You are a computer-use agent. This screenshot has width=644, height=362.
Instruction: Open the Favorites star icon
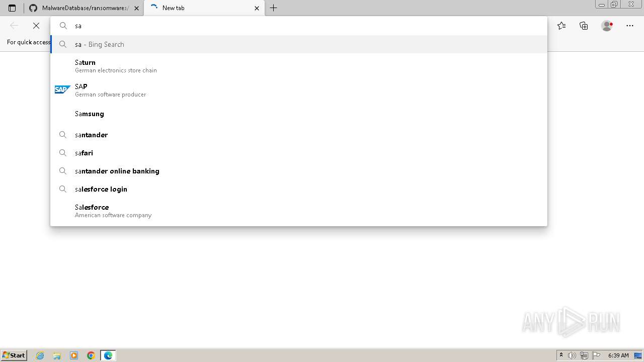561,26
